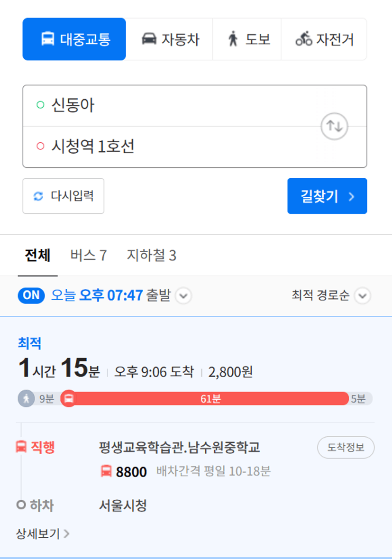The height and width of the screenshot is (560, 392).
Task: Click the 시청역 1호선 destination field
Action: coord(195,147)
